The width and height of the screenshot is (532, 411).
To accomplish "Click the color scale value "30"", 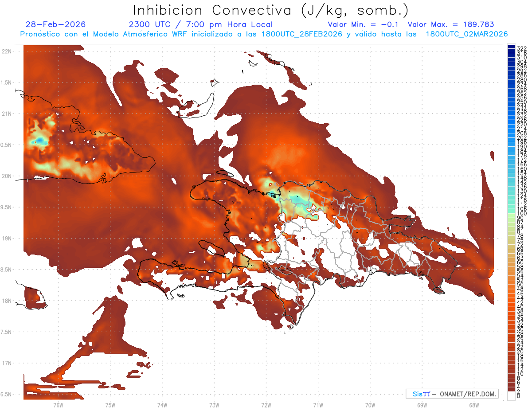I will coord(520,329).
